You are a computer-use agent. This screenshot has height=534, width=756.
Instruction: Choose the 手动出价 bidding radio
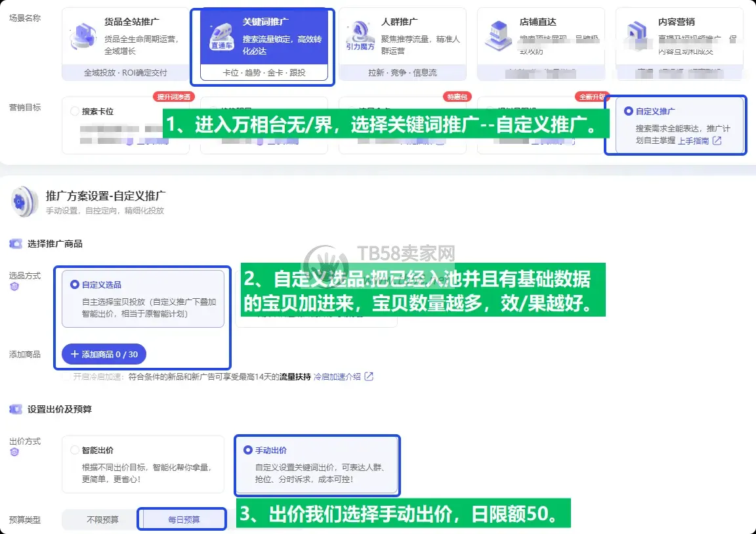tap(248, 450)
